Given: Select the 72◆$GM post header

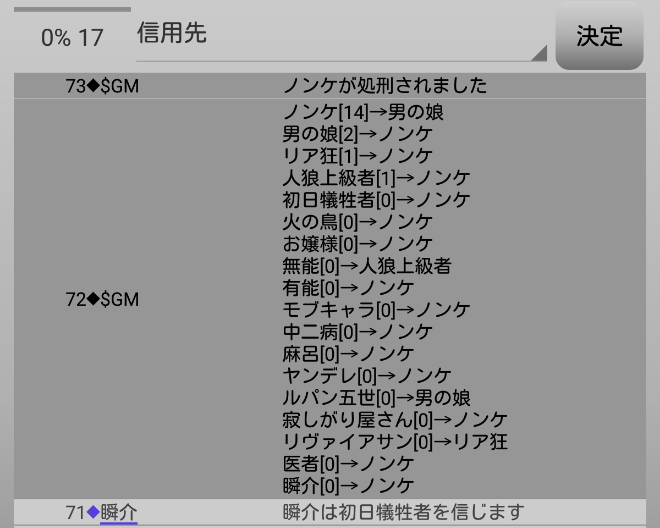Looking at the screenshot, I should (x=102, y=299).
